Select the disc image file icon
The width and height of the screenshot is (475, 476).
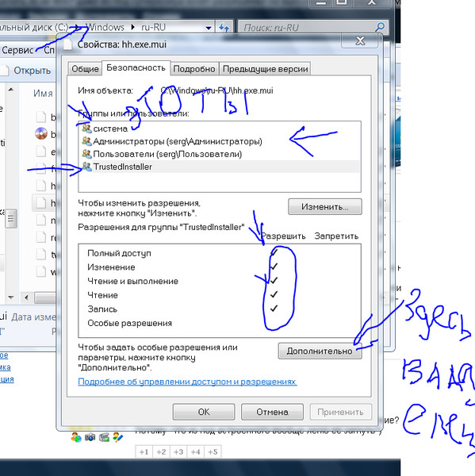click(41, 133)
